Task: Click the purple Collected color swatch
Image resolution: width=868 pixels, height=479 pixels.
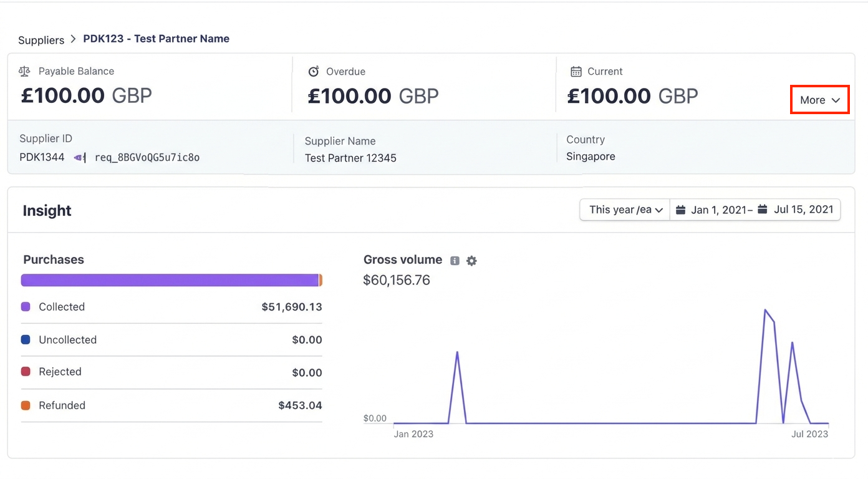Action: (26, 307)
